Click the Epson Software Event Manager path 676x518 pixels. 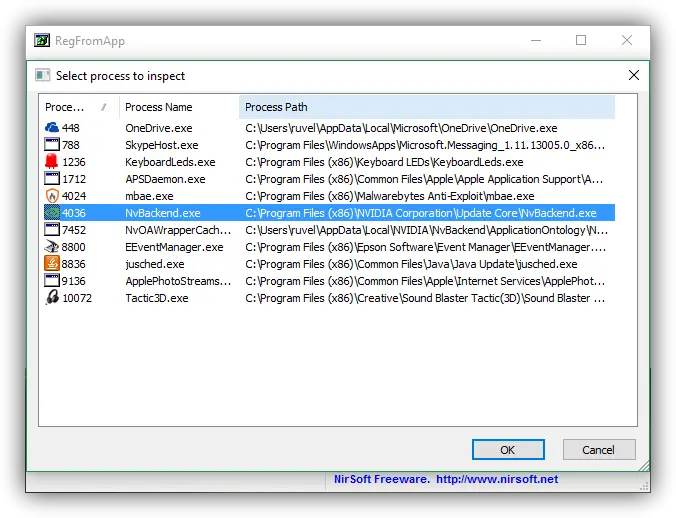[426, 247]
